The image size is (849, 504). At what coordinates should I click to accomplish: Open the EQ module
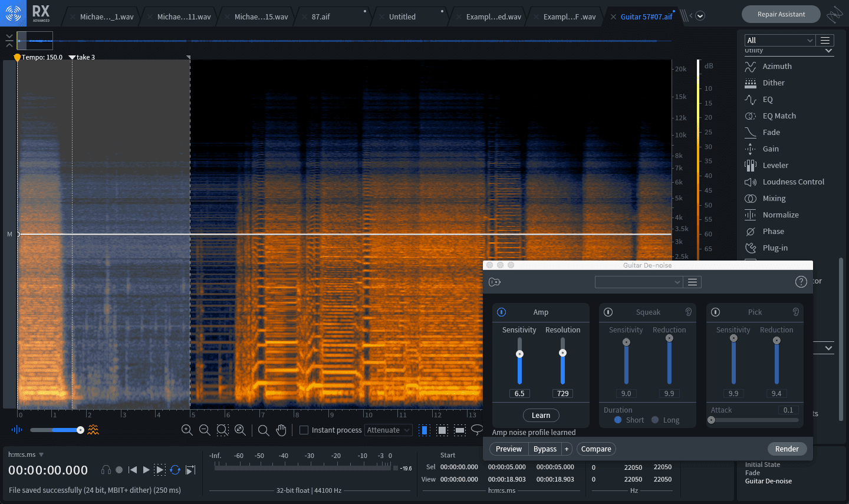tap(767, 100)
